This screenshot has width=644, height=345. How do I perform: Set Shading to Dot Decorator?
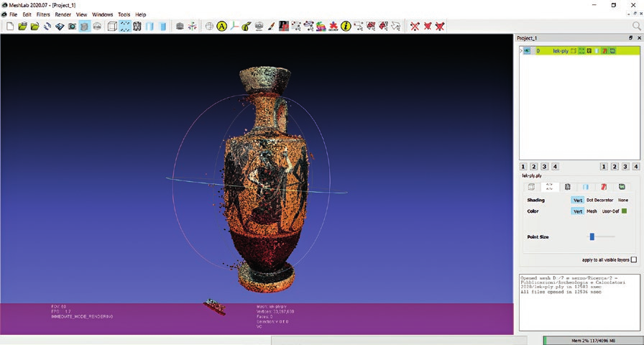599,200
